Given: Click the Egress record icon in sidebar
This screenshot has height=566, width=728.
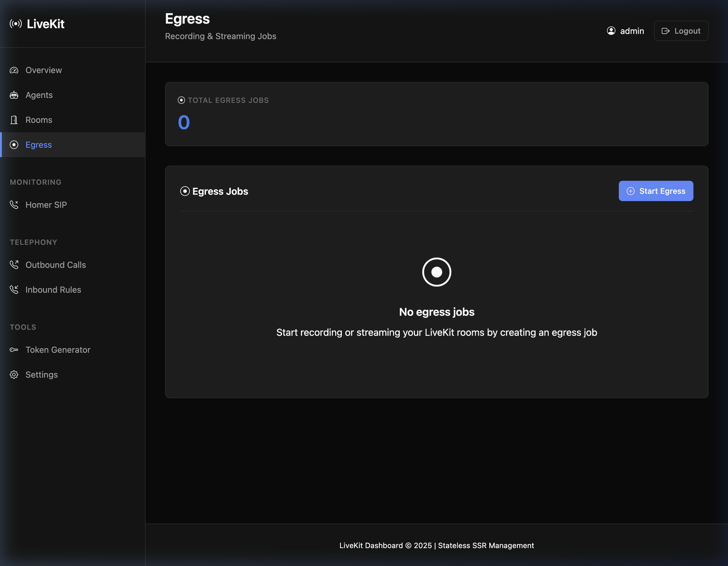Looking at the screenshot, I should [14, 145].
